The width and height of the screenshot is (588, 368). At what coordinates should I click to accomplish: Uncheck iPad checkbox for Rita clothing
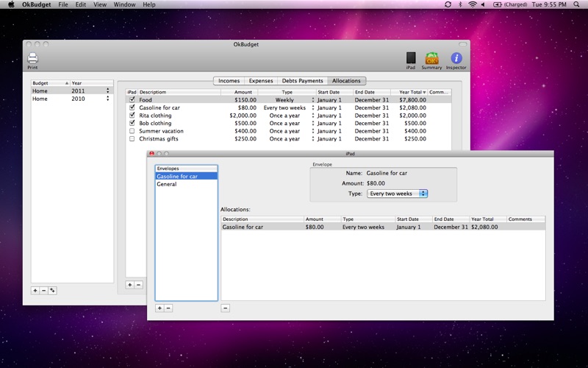tap(132, 116)
